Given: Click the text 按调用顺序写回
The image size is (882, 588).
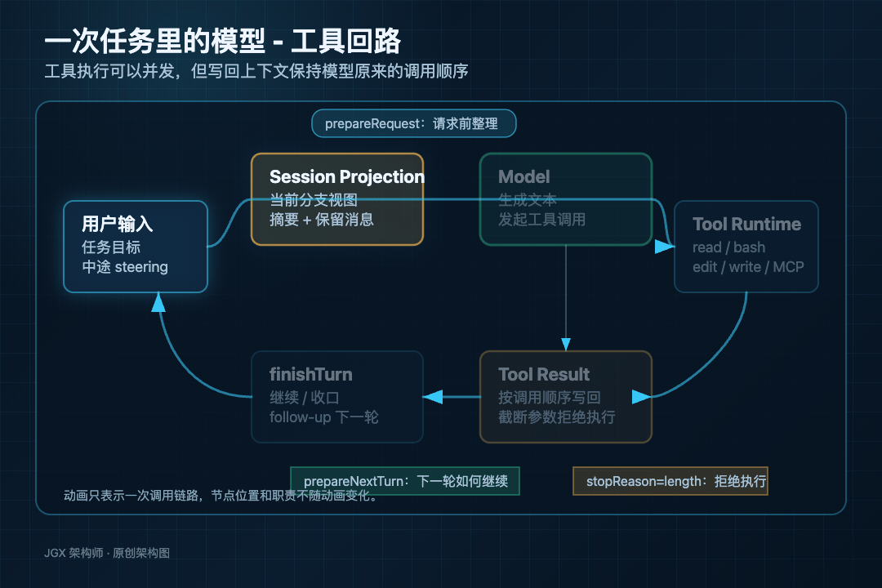Looking at the screenshot, I should (549, 398).
